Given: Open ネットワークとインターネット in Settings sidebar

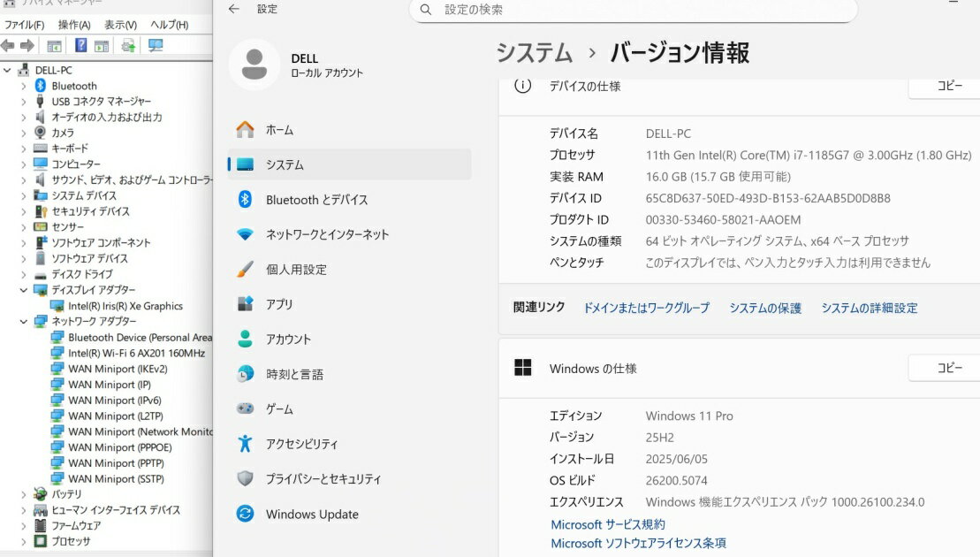Looking at the screenshot, I should click(x=327, y=234).
